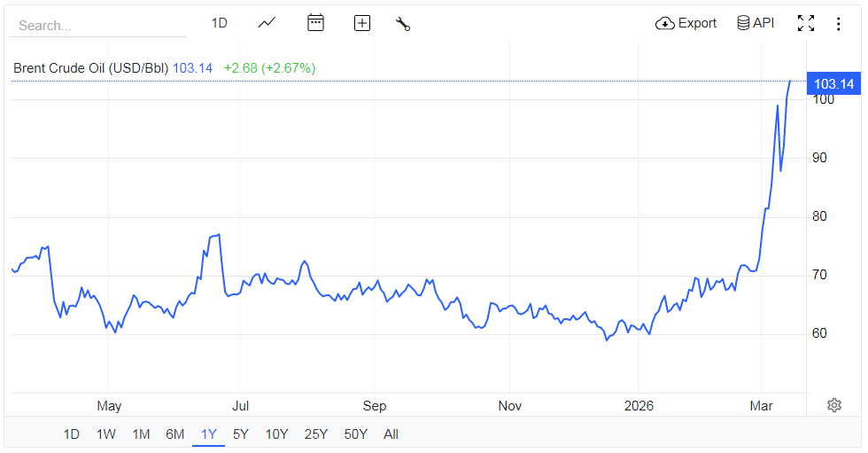868x453 pixels.
Task: Click the Brent Crude Oil series label
Action: (x=90, y=67)
